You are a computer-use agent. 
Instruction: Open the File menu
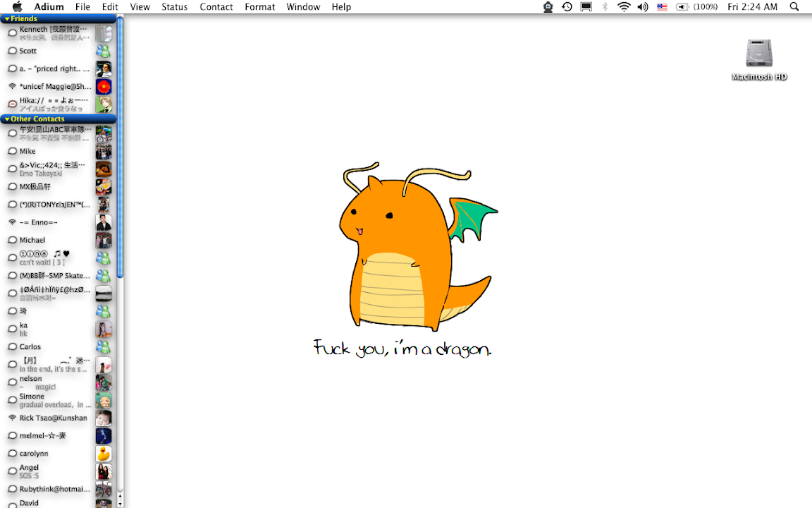(x=82, y=7)
